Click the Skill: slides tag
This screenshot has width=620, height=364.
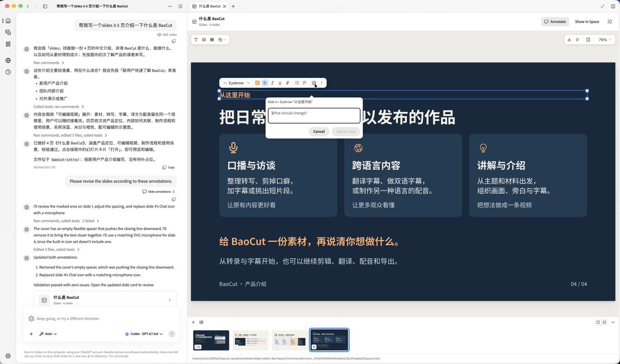[x=167, y=35]
